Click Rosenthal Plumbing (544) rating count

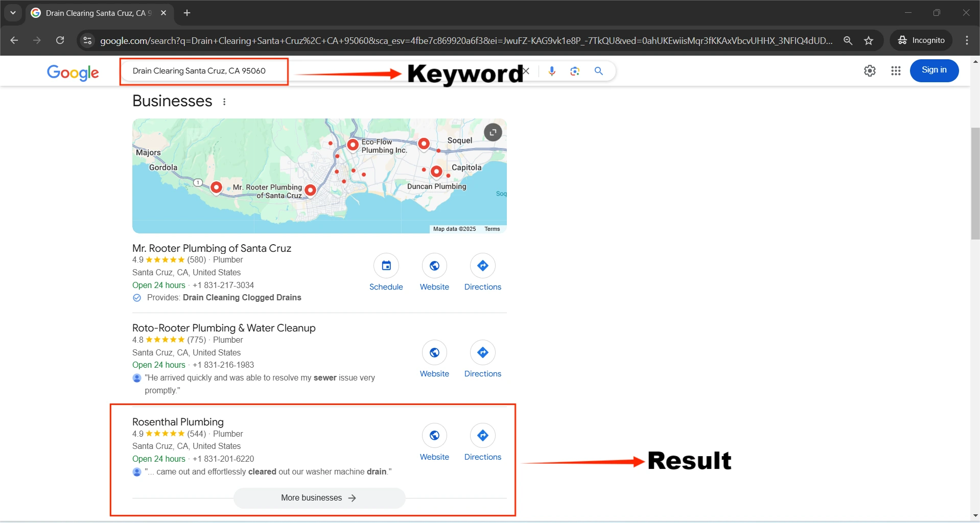pyautogui.click(x=197, y=434)
